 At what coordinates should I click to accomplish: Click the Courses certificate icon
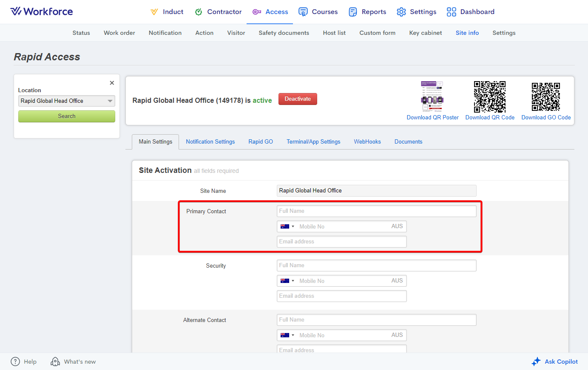click(303, 12)
